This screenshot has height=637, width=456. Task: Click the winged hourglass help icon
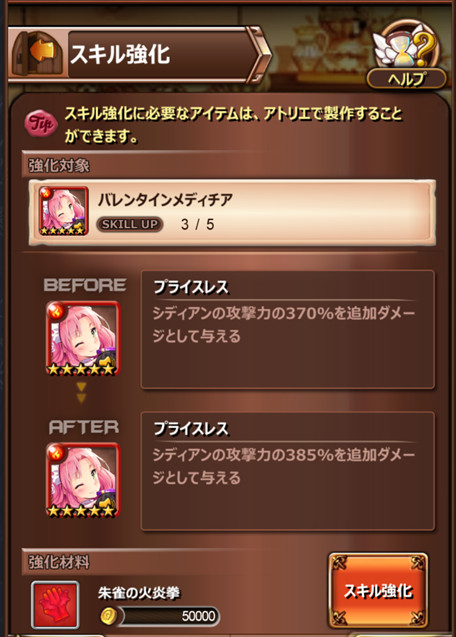tap(406, 46)
